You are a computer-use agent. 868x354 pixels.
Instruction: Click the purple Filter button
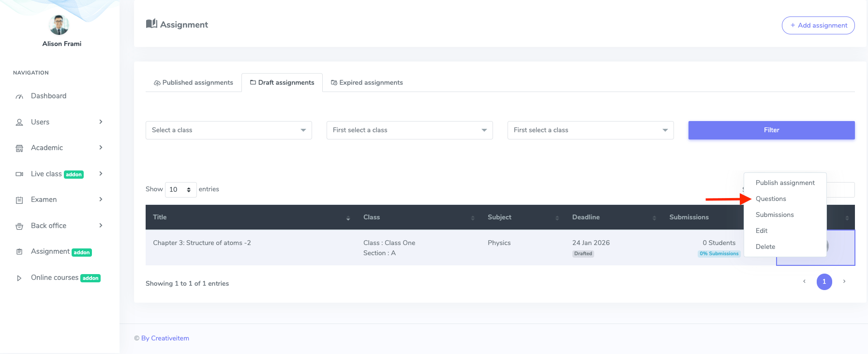[x=771, y=130]
